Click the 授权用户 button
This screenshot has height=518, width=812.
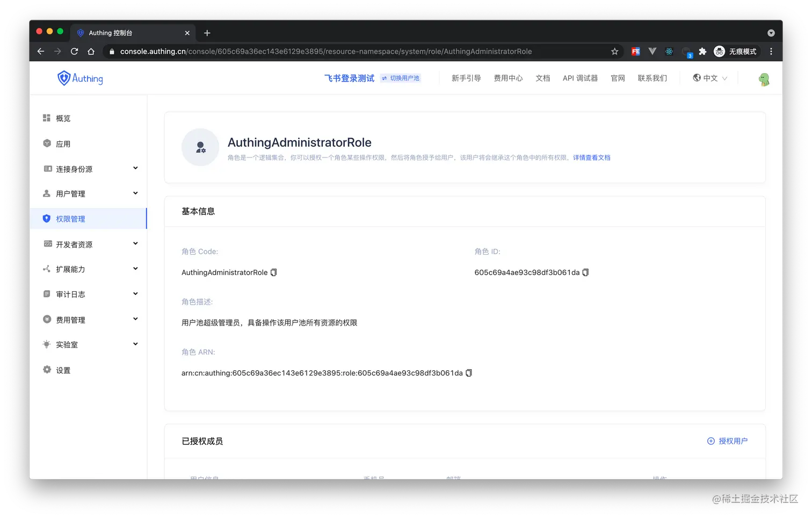tap(727, 441)
